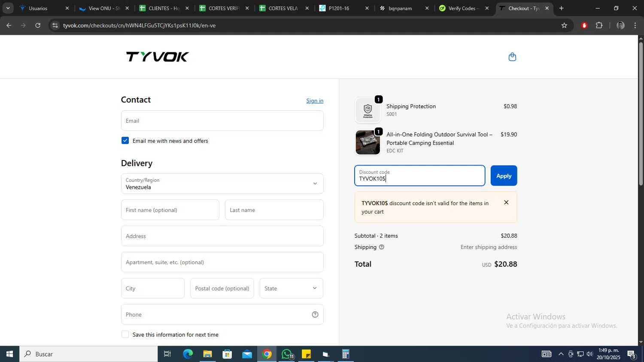This screenshot has width=644, height=362.
Task: Go back with the browser back arrow
Action: (9, 25)
